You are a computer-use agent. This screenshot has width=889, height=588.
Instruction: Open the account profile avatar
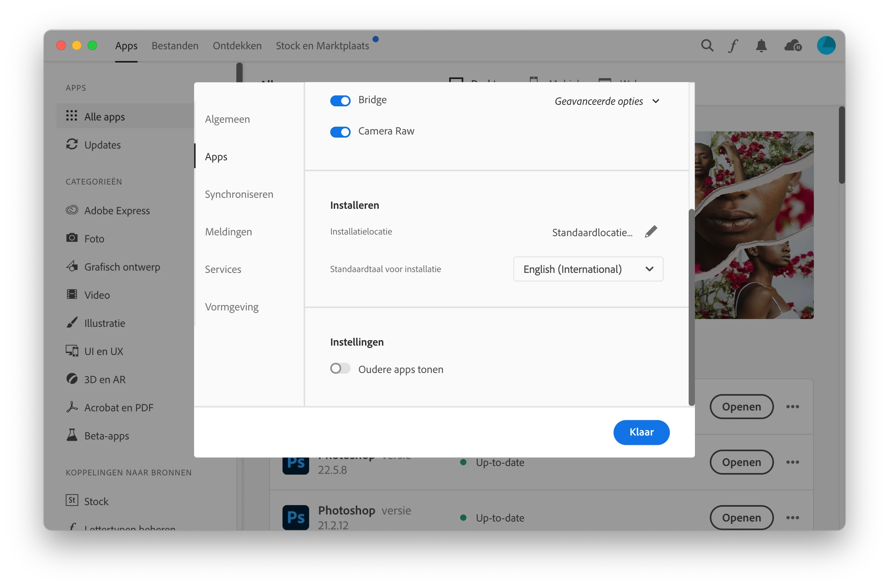point(826,46)
